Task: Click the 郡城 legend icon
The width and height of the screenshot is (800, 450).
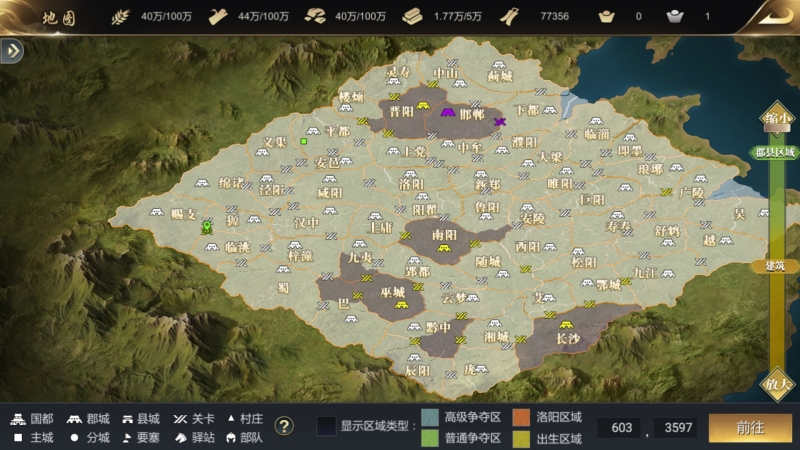Action: pyautogui.click(x=74, y=419)
